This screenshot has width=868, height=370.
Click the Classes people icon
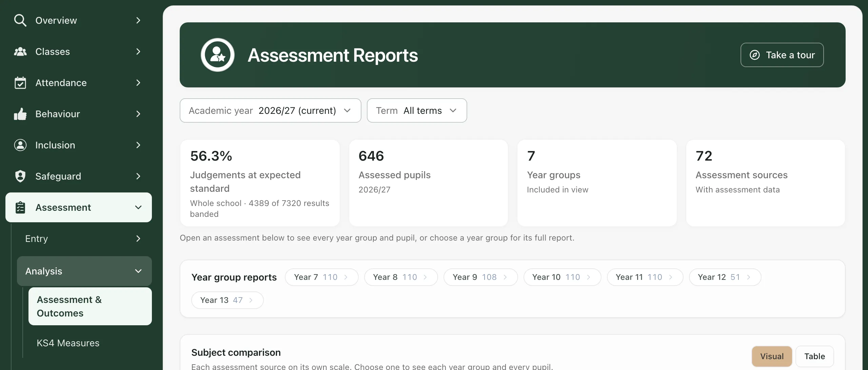coord(20,52)
